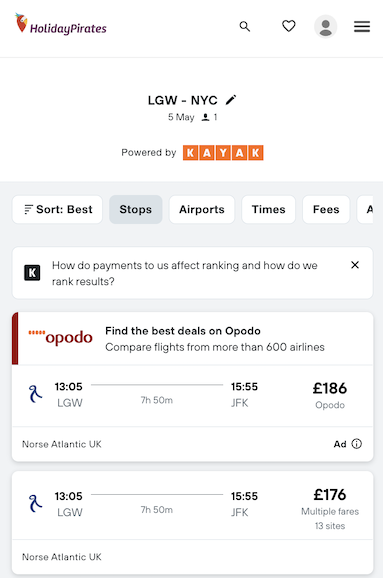Image resolution: width=383 pixels, height=578 pixels.
Task: Dismiss the ranking notice with X
Action: pos(355,265)
